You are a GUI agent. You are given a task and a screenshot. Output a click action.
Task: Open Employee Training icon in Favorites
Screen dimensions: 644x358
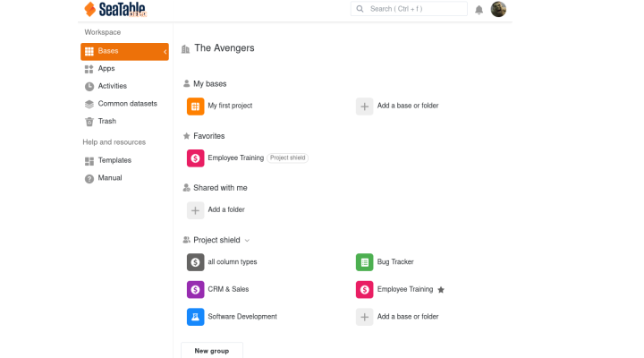click(x=196, y=158)
